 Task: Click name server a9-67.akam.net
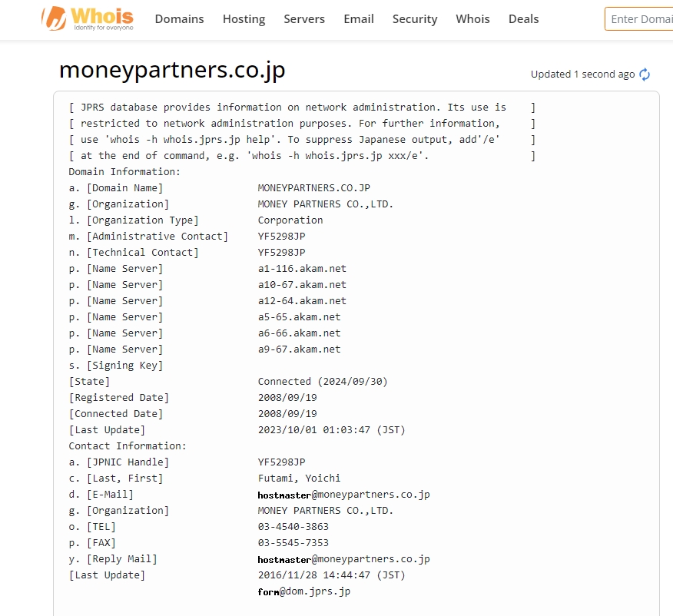click(299, 349)
